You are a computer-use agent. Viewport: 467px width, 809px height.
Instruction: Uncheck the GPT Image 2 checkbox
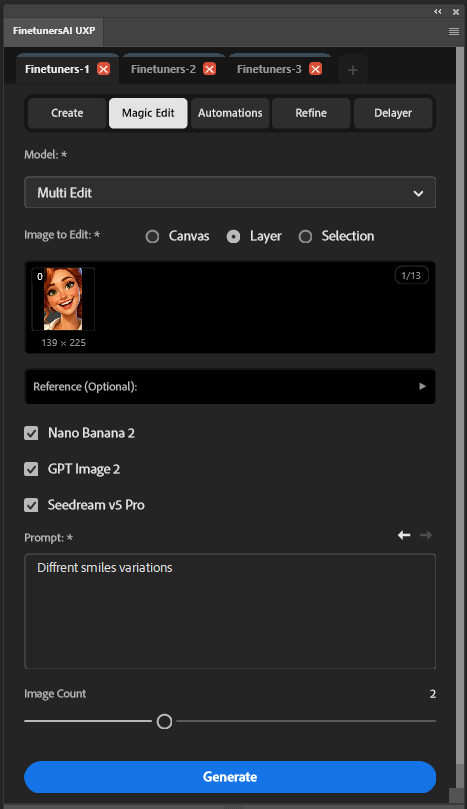[x=31, y=469]
